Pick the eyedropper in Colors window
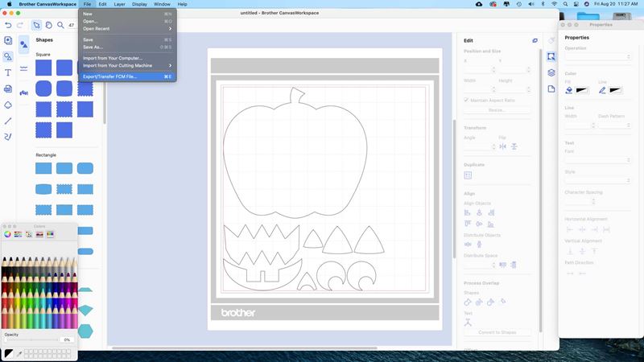This screenshot has height=362, width=644. click(x=18, y=352)
